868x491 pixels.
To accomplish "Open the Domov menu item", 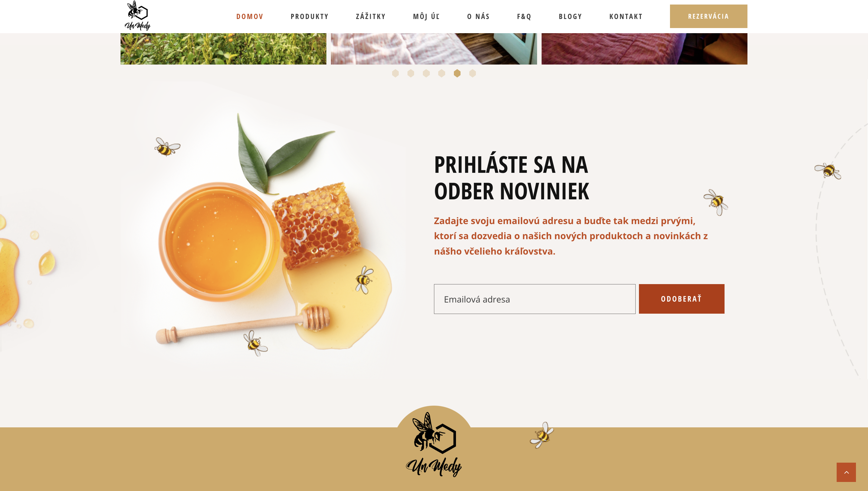I will point(250,16).
